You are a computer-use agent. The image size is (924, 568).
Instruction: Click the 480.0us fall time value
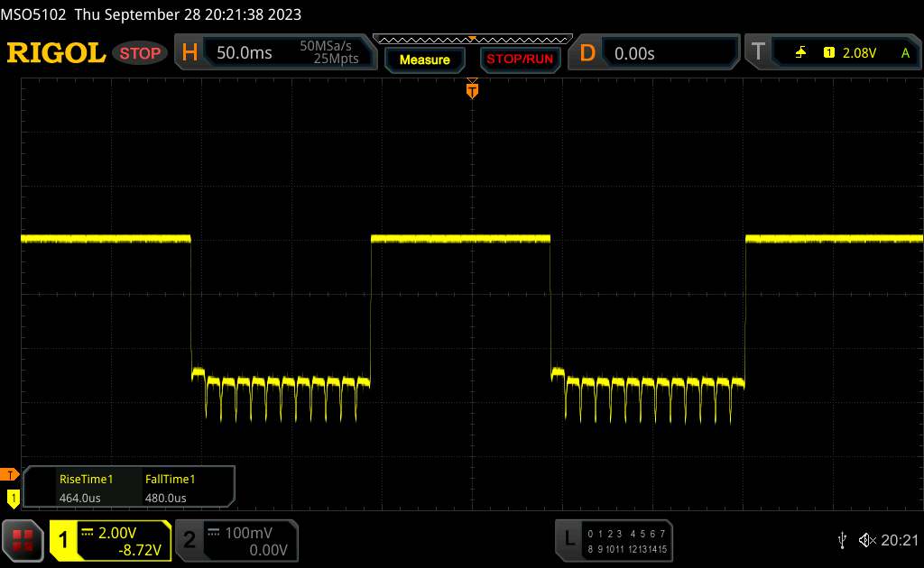tap(166, 498)
